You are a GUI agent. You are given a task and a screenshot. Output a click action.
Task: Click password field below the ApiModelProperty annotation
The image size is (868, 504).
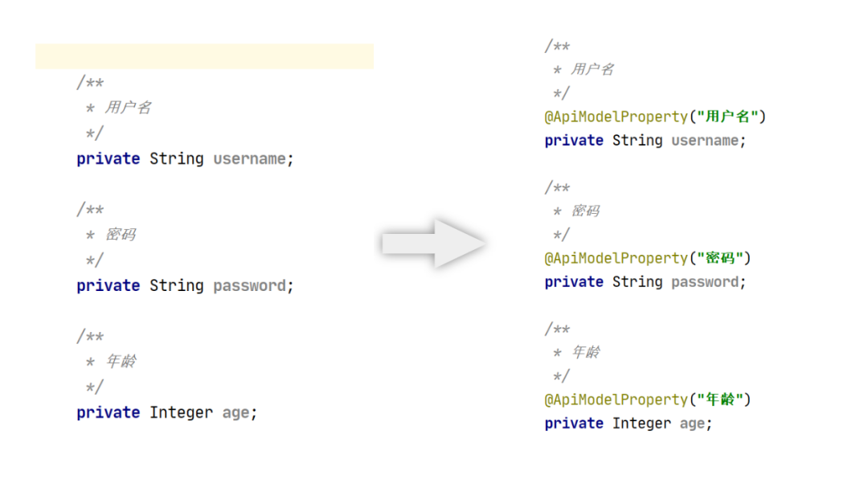705,282
